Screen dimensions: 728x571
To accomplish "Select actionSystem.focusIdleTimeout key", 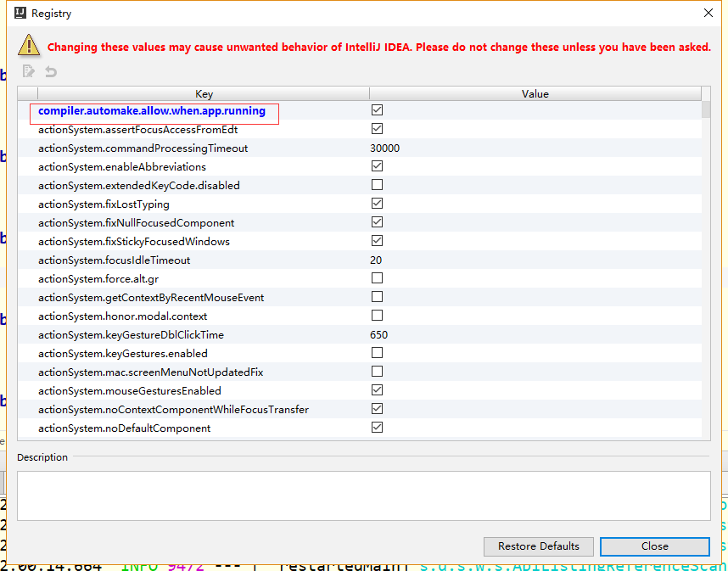I will (x=115, y=260).
